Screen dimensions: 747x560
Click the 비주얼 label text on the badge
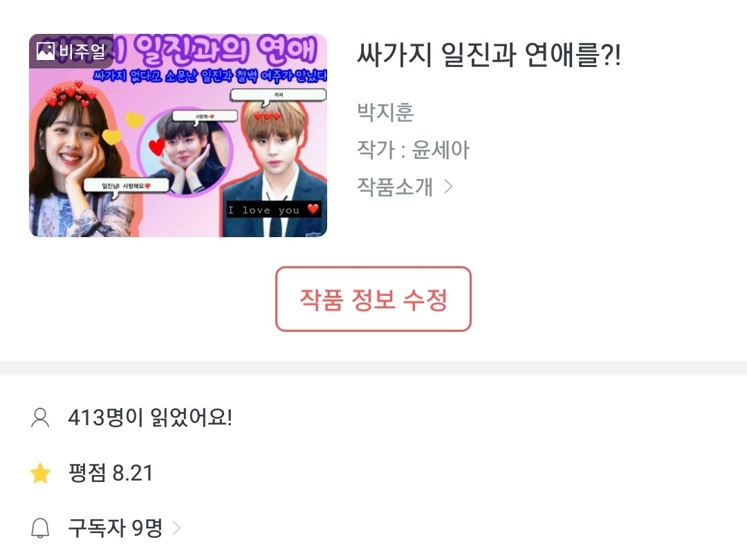coord(82,51)
